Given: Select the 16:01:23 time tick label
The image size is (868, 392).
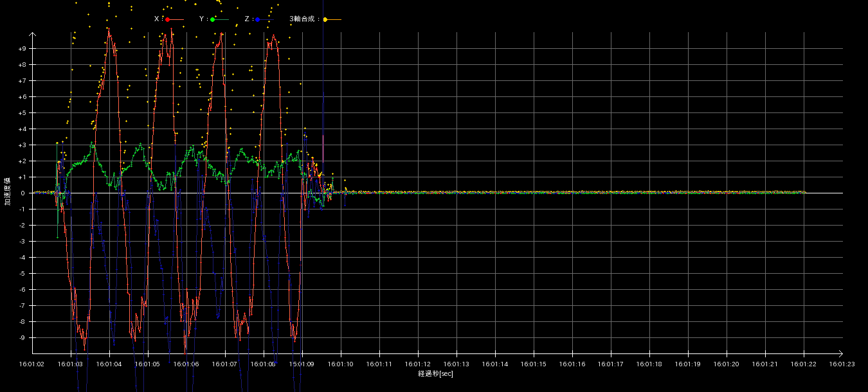Looking at the screenshot, I should (842, 364).
